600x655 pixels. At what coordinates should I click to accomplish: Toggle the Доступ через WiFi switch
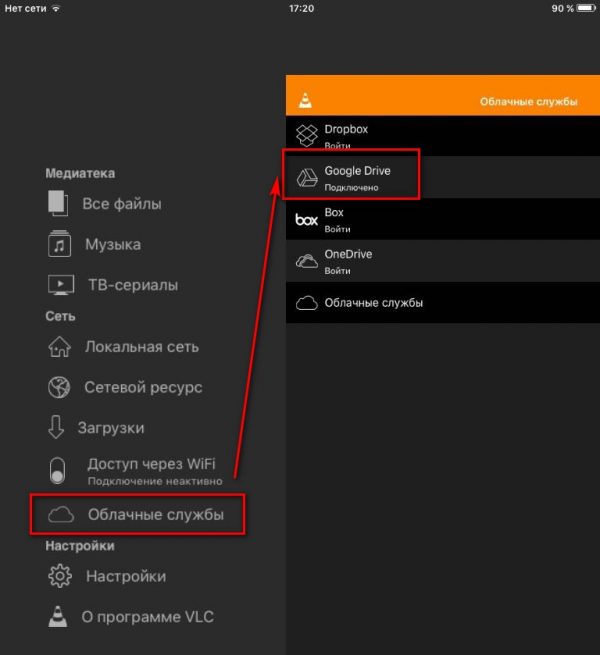click(60, 469)
